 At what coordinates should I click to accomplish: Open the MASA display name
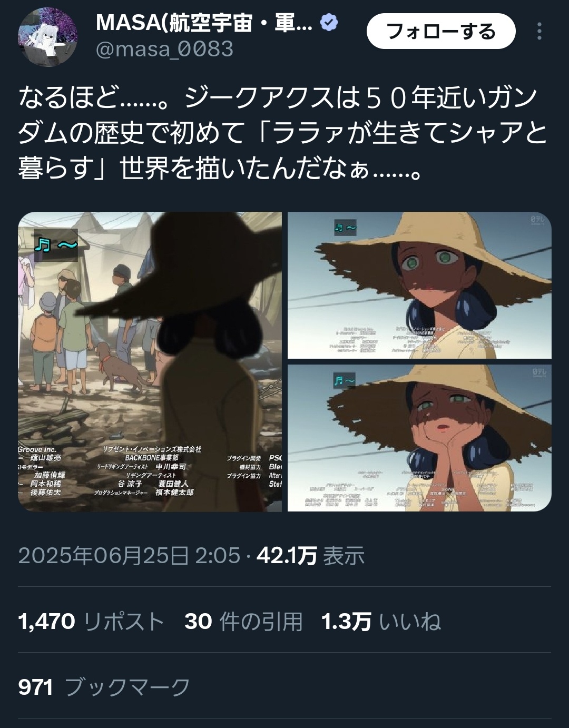[x=205, y=23]
